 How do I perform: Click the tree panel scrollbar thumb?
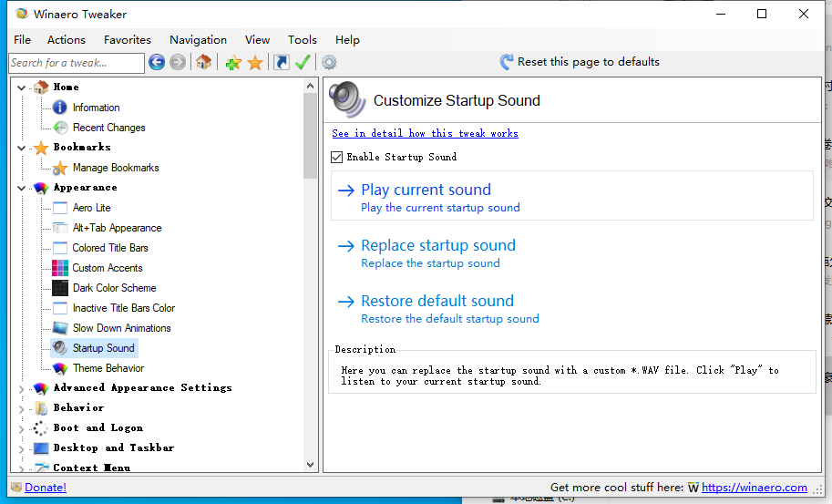[311, 136]
